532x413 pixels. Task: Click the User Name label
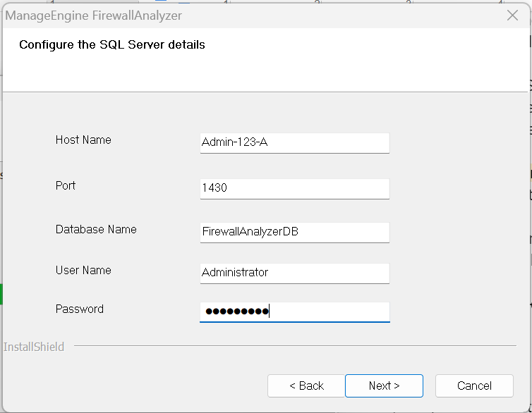point(83,271)
